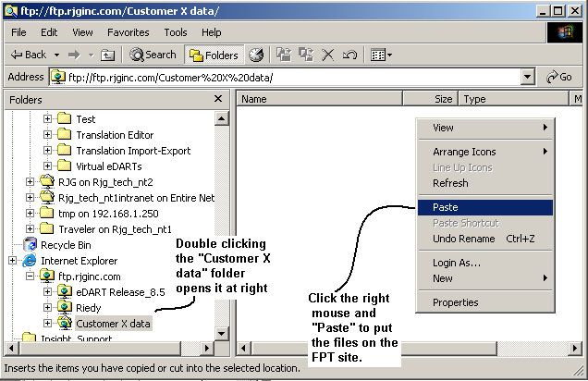Viewport: 588px width, 381px height.
Task: Open the View menu in menu bar
Action: (x=82, y=32)
